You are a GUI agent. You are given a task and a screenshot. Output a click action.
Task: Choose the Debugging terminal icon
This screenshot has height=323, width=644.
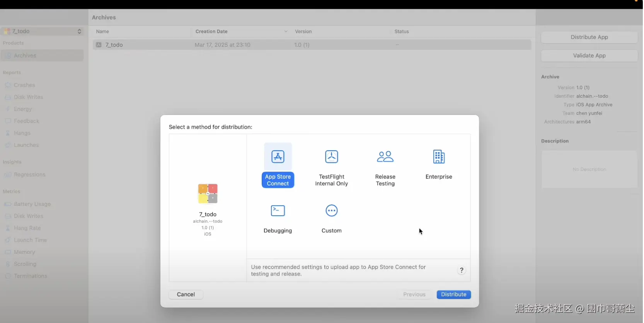pos(278,211)
